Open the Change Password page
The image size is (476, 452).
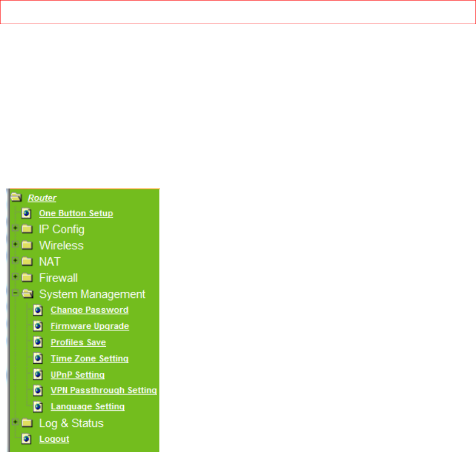(x=89, y=310)
